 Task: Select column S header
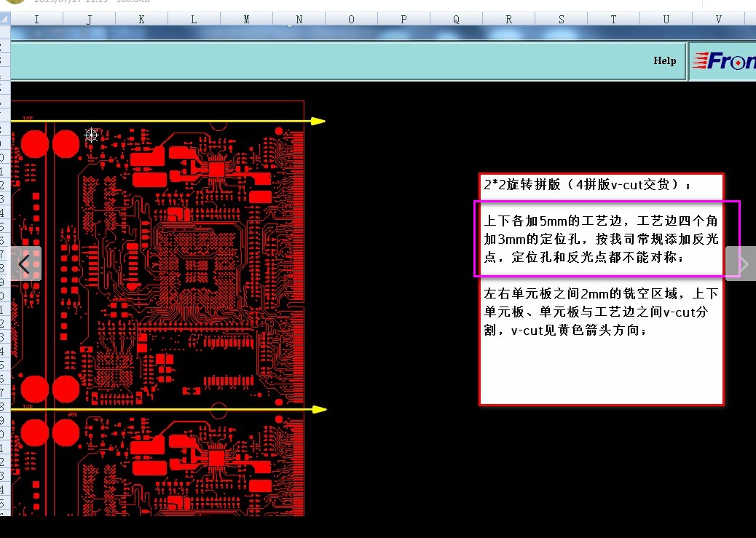562,19
